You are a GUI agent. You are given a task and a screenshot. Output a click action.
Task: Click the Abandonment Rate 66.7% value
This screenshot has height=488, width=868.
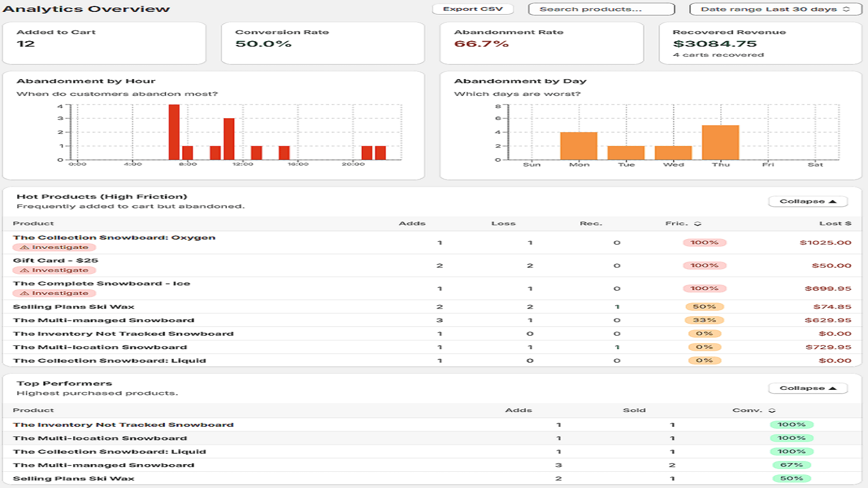click(481, 44)
